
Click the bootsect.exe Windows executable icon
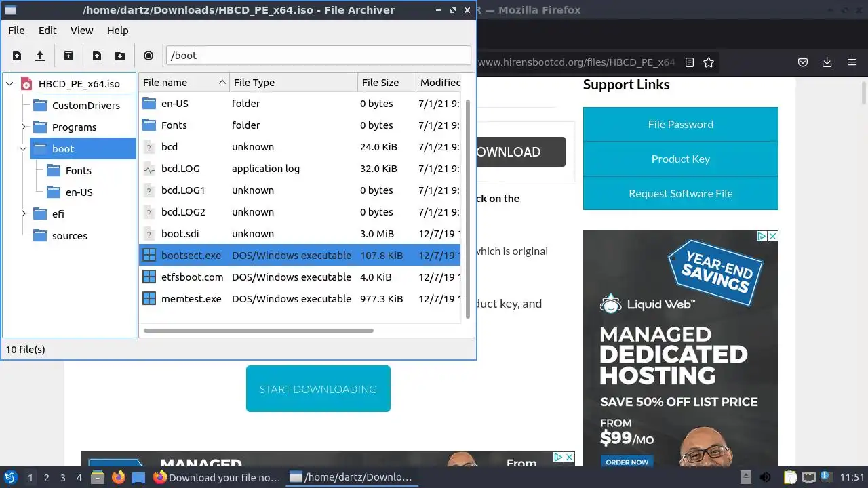point(149,256)
